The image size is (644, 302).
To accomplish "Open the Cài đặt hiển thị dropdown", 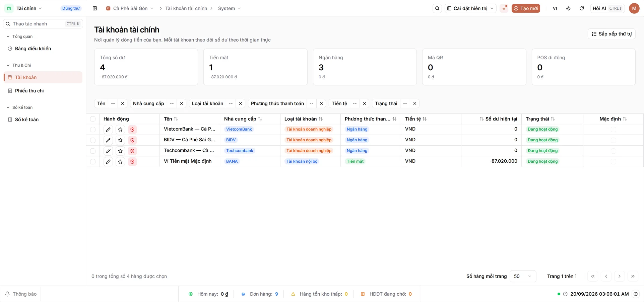I will pyautogui.click(x=470, y=8).
